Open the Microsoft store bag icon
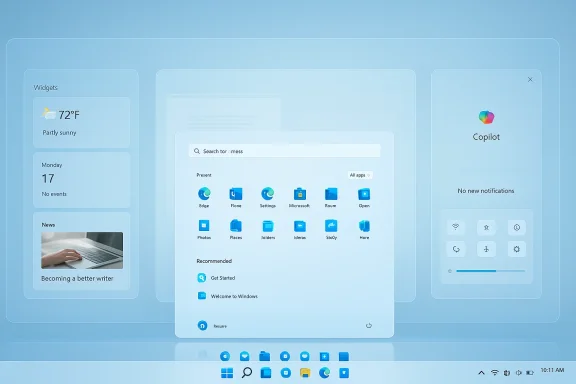 300,194
